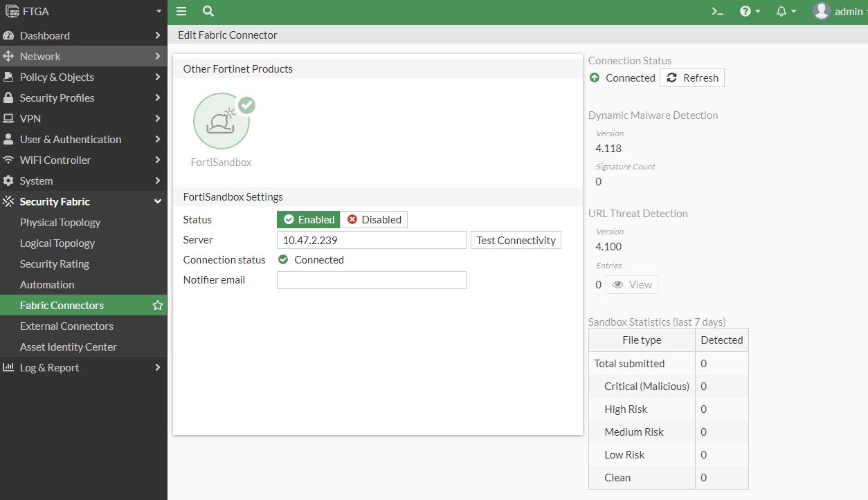This screenshot has width=868, height=500.
Task: Click the Notifier email field
Action: [372, 280]
